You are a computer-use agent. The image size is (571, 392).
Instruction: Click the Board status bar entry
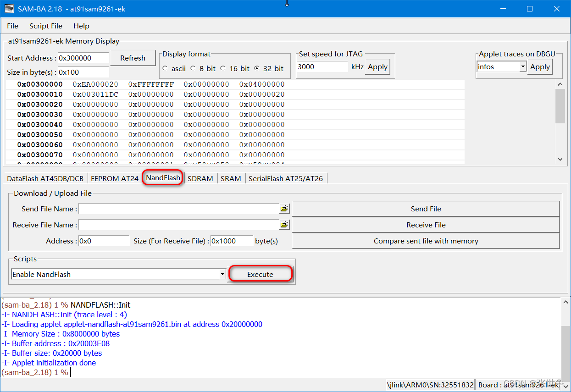pyautogui.click(x=519, y=385)
